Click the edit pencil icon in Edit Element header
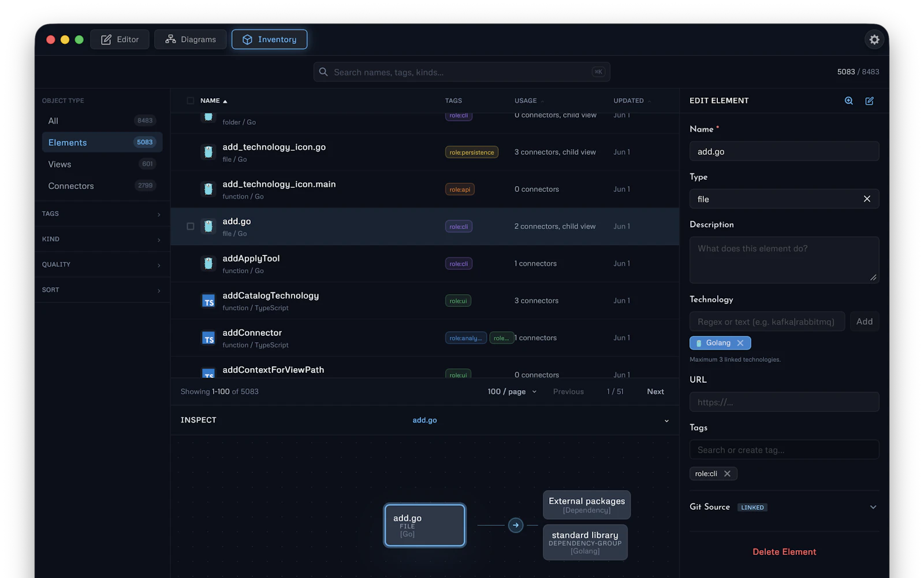Image resolution: width=924 pixels, height=578 pixels. click(x=869, y=101)
